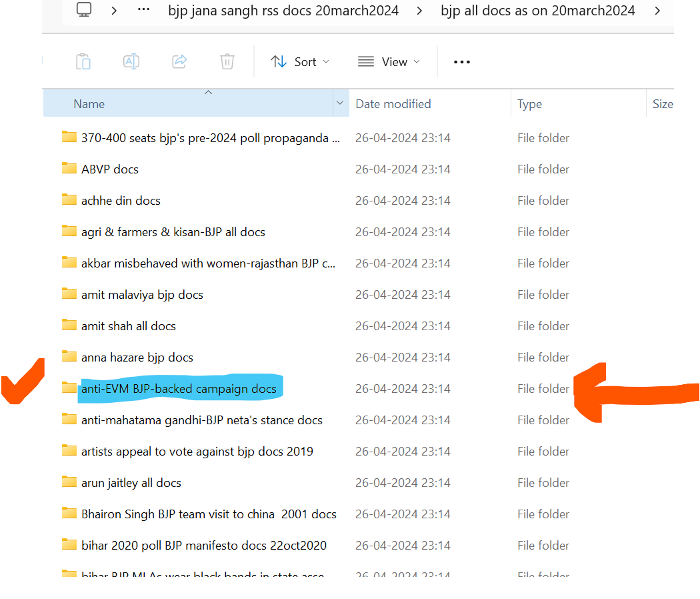Viewport: 700px width, 599px height.
Task: Select the 'amit shah all docs' folder
Action: click(129, 326)
